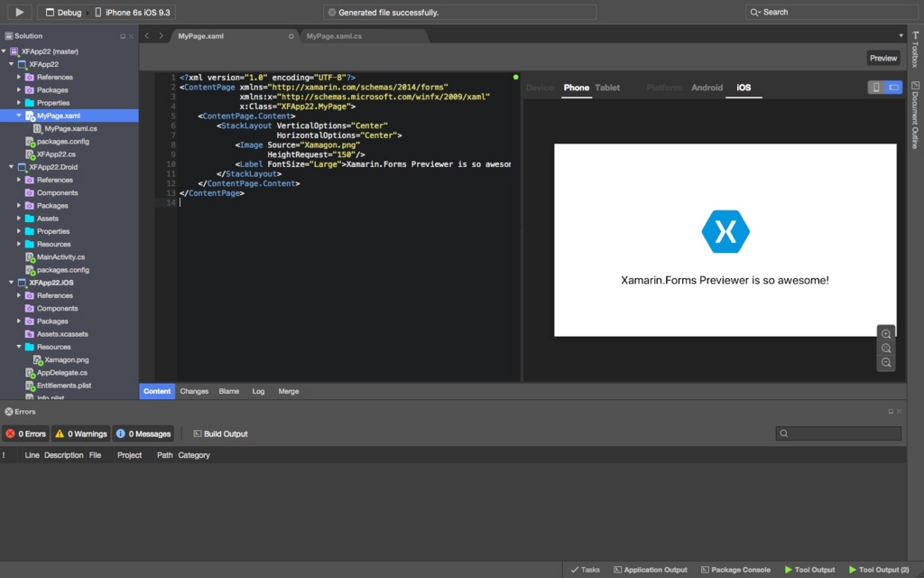Click the "Generated file successfully." status
Viewport: 924px width, 578px height.
[x=388, y=13]
